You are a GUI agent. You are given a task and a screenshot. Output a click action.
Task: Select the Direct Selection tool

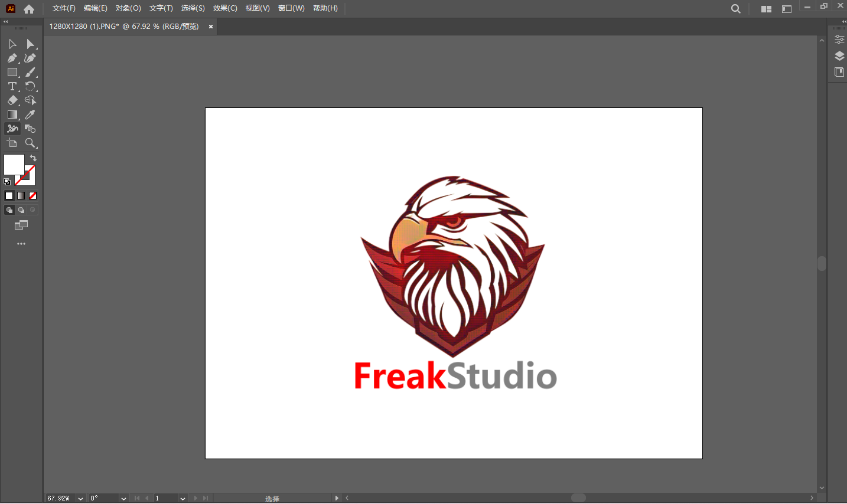click(31, 44)
